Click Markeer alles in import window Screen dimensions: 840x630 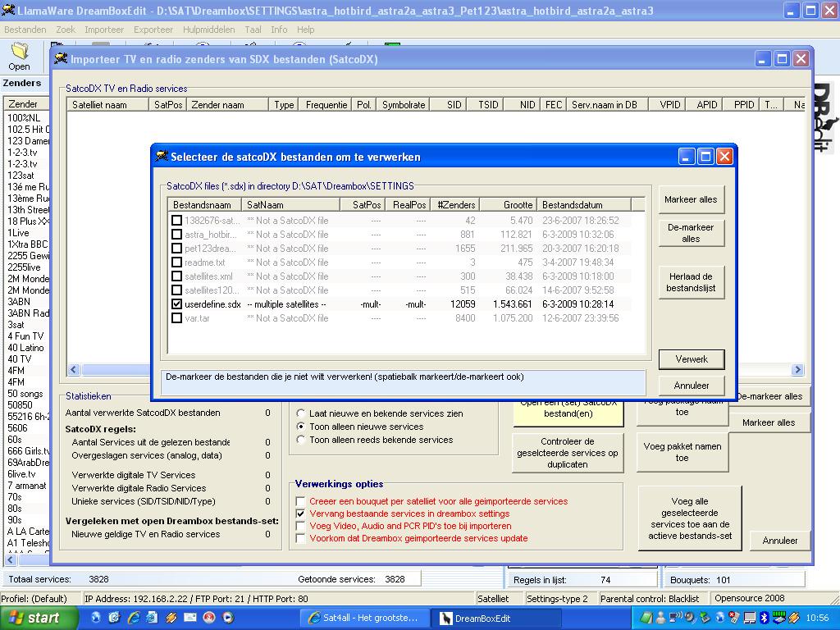click(768, 422)
